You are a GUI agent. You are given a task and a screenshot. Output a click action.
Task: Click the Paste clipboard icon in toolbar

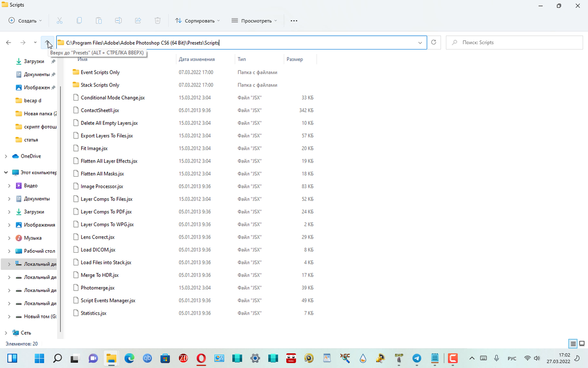tap(98, 21)
